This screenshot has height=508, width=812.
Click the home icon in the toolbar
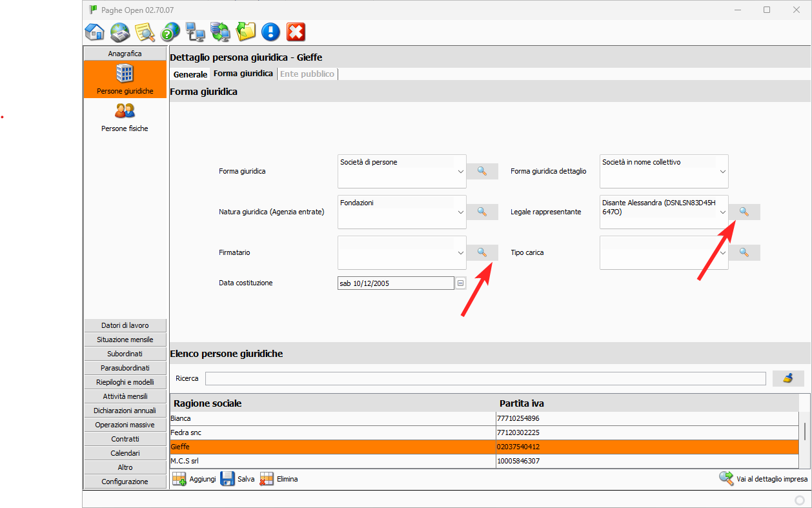(x=95, y=32)
